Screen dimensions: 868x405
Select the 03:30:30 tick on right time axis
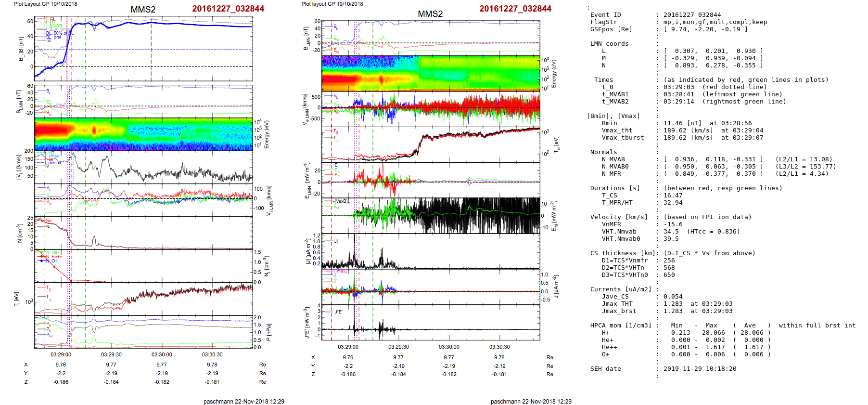[499, 347]
